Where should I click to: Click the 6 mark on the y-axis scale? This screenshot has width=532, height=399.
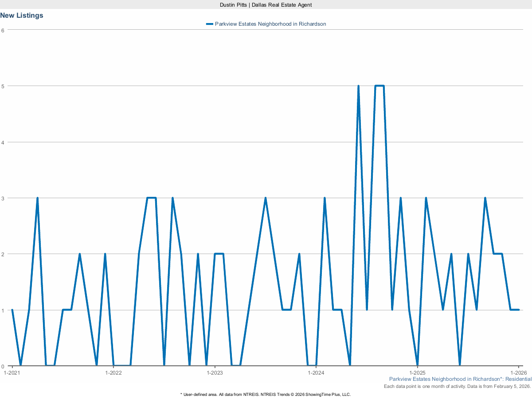click(4, 30)
